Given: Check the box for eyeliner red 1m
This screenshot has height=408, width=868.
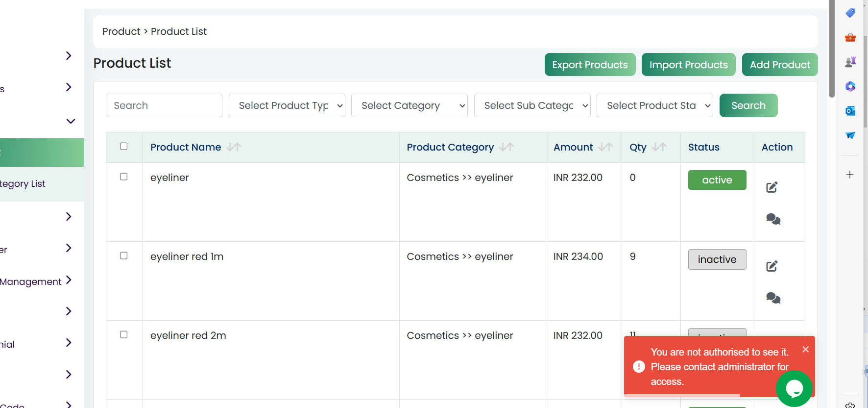Looking at the screenshot, I should click(124, 255).
